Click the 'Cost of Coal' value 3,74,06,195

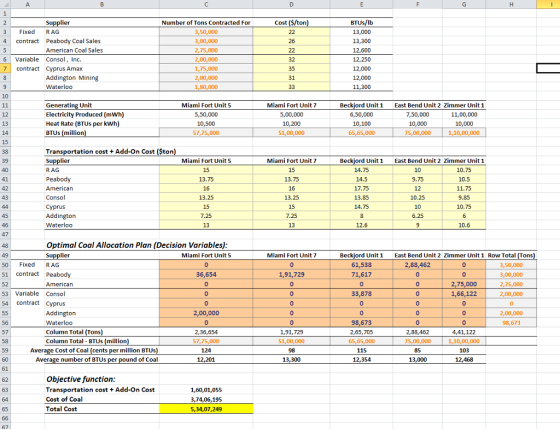(x=206, y=399)
